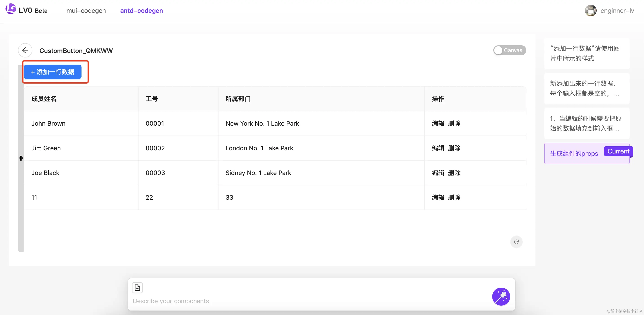The image size is (644, 315).
Task: Click 删除 for Jim Green row
Action: [454, 148]
